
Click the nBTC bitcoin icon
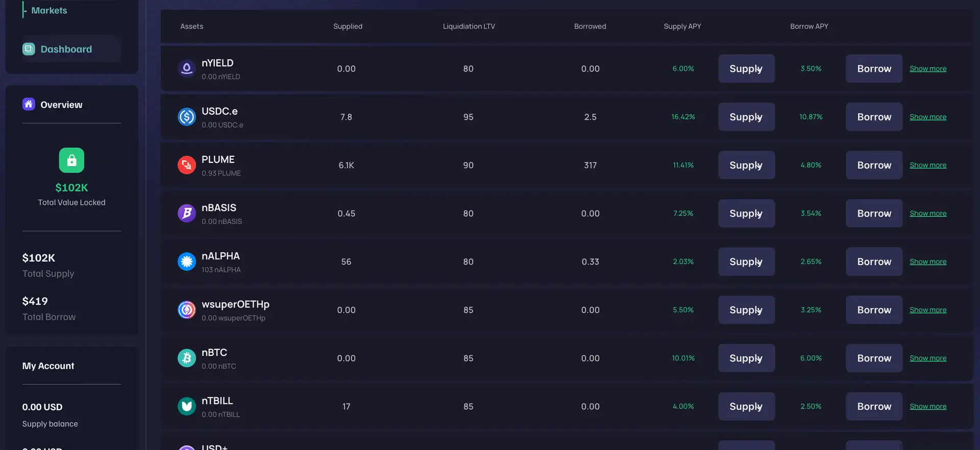(x=187, y=358)
